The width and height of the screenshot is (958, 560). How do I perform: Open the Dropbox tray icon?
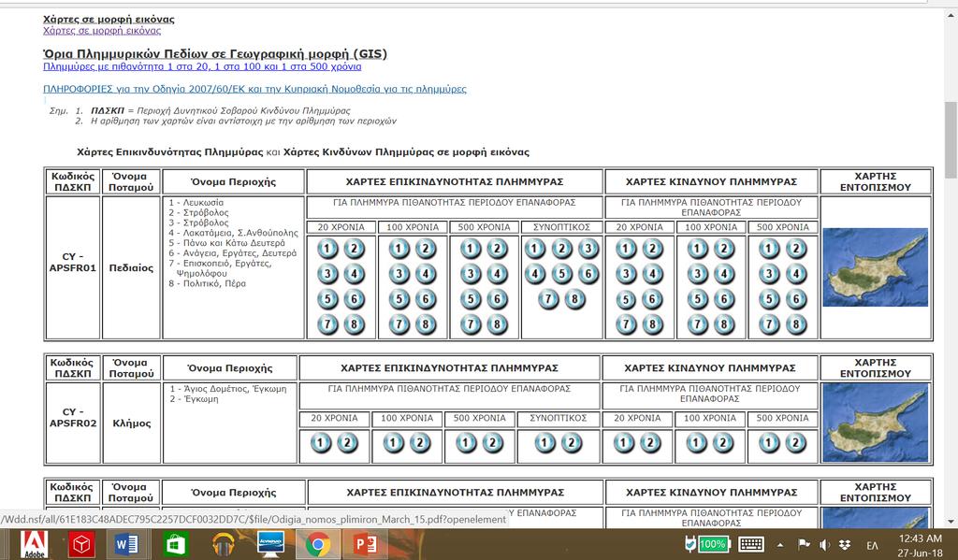pyautogui.click(x=845, y=545)
